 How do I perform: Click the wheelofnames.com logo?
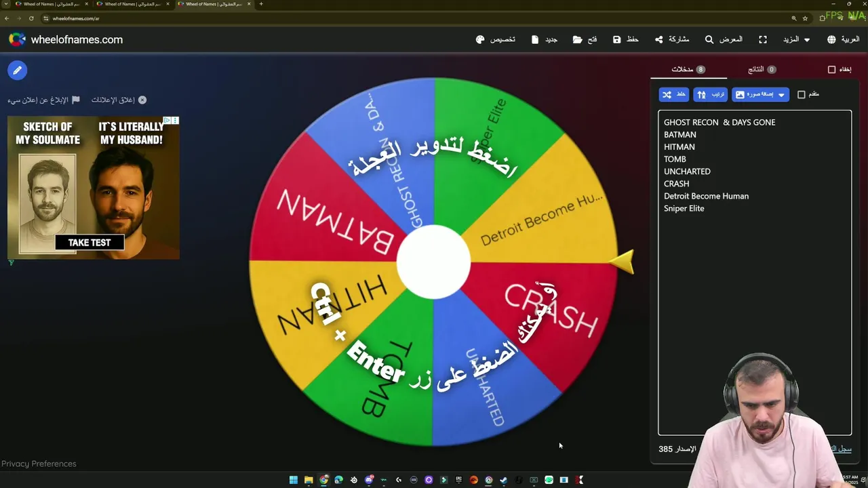pos(66,39)
